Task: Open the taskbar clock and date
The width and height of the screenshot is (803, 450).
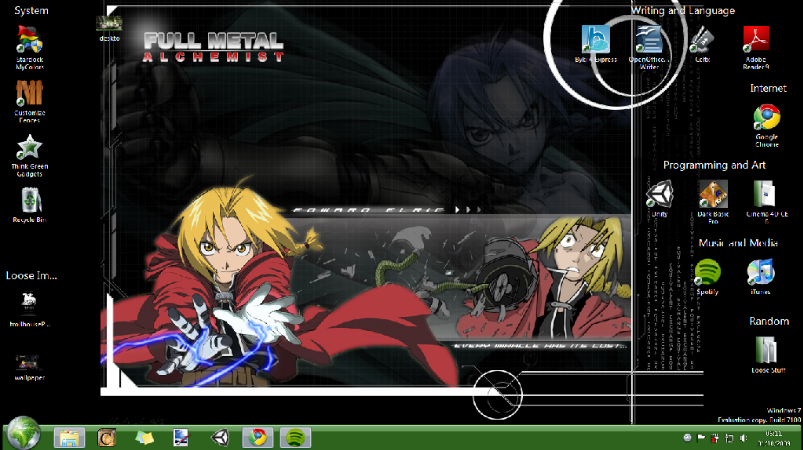Action: pyautogui.click(x=774, y=438)
